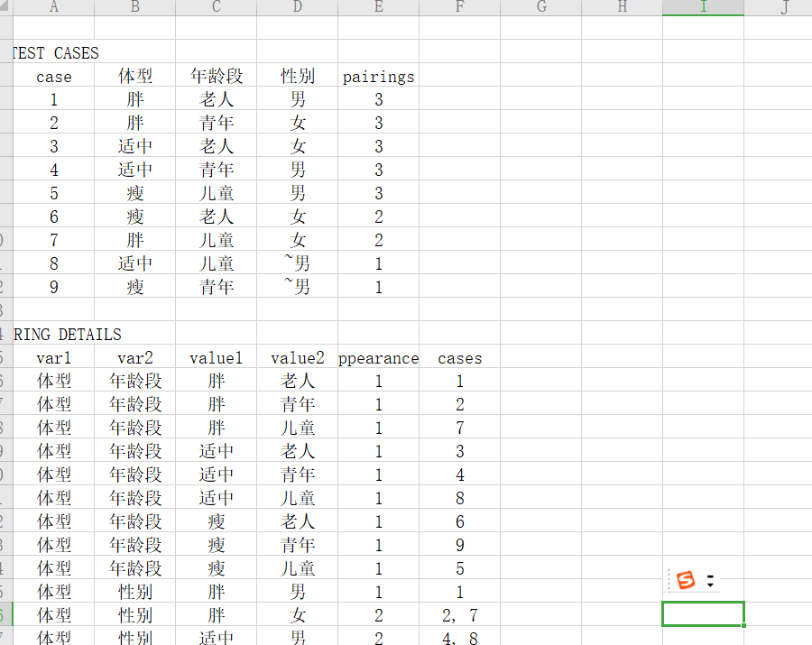Click the Sogou input method S icon

pyautogui.click(x=686, y=580)
